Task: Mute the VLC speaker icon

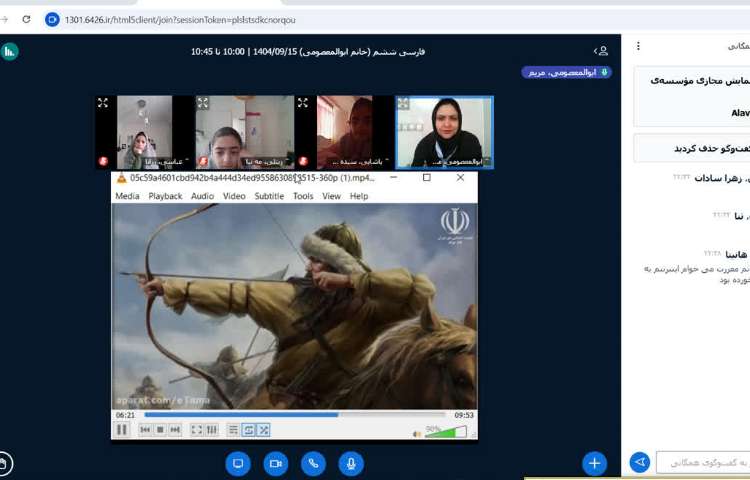Action: pyautogui.click(x=417, y=432)
